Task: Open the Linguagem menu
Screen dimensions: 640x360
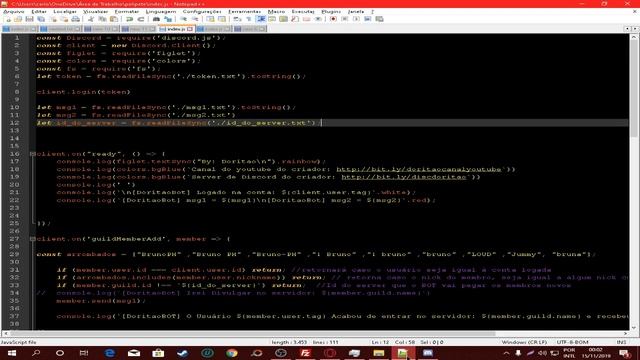Action: pos(161,11)
